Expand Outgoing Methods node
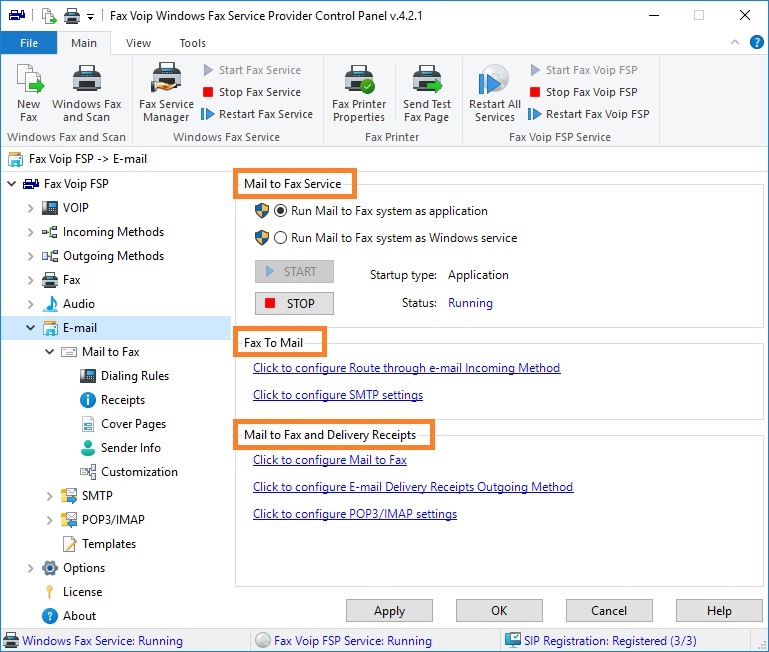 (x=30, y=256)
